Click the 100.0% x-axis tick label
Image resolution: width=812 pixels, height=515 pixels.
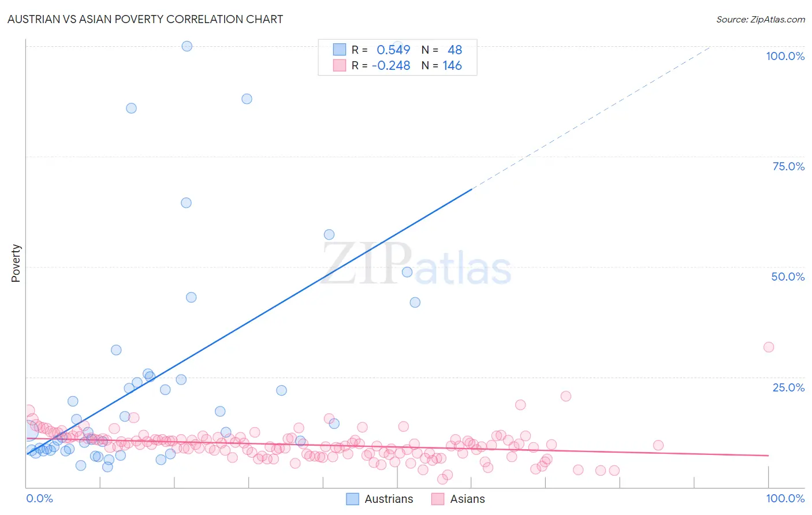pos(785,498)
